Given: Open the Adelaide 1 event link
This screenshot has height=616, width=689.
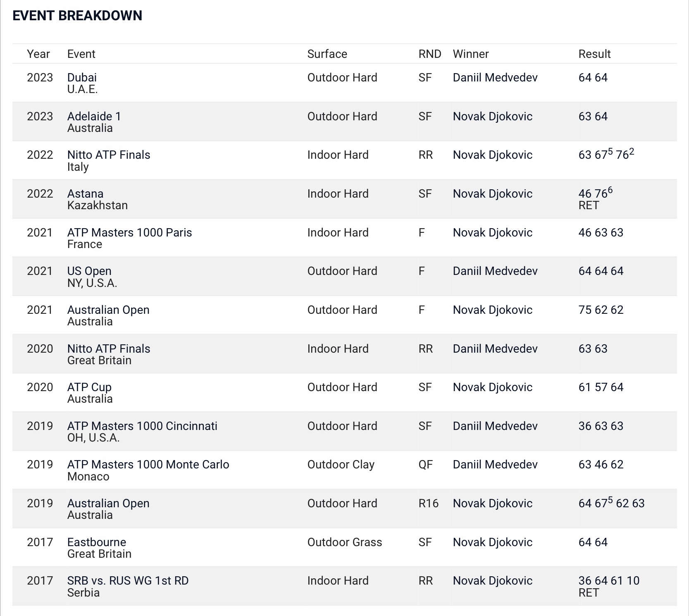Looking at the screenshot, I should coord(94,117).
